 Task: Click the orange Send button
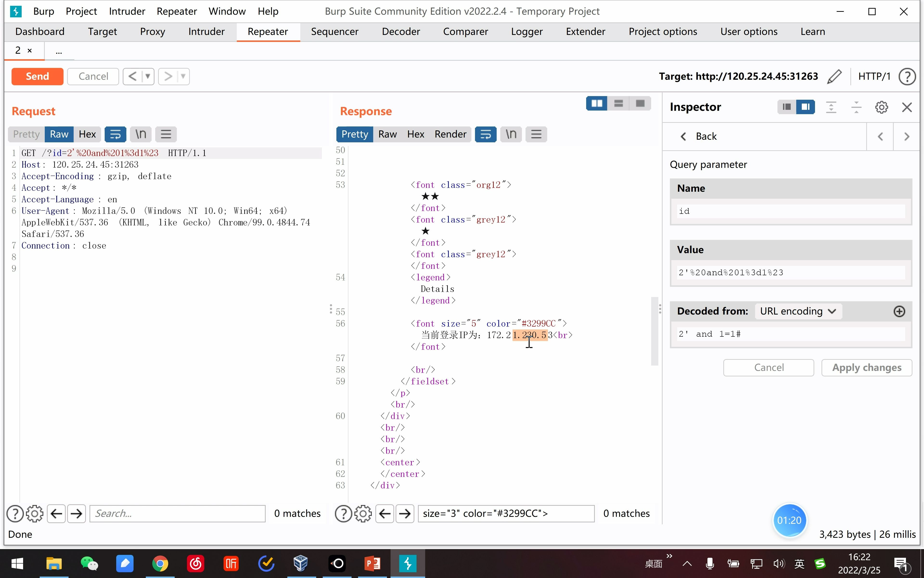pyautogui.click(x=37, y=76)
